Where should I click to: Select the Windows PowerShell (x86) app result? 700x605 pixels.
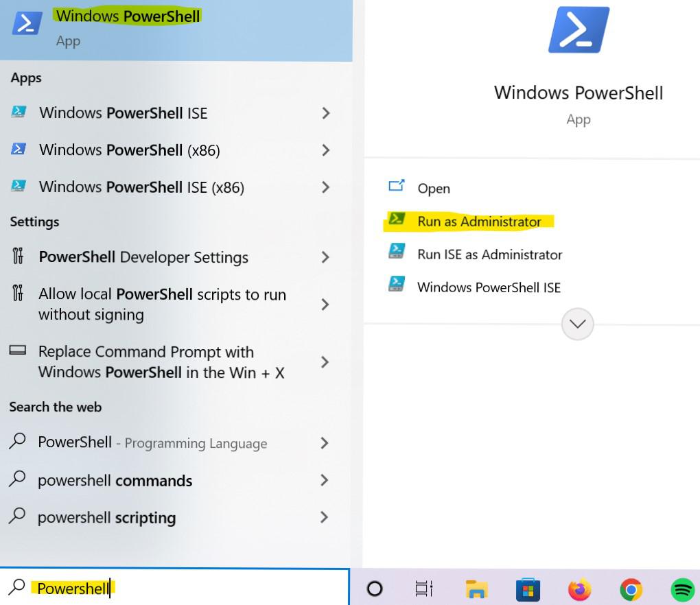(x=176, y=150)
